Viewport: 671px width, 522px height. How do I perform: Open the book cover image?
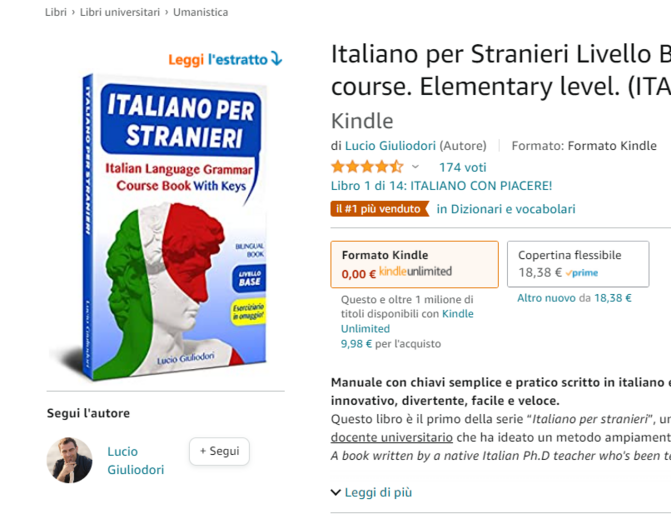(167, 226)
